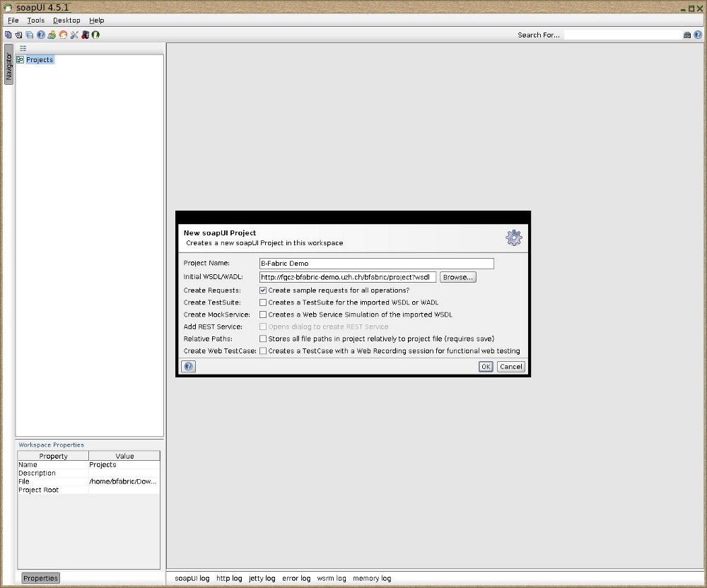Expand the Projects tree node
Viewport: 707px width, 588px height.
[20, 60]
